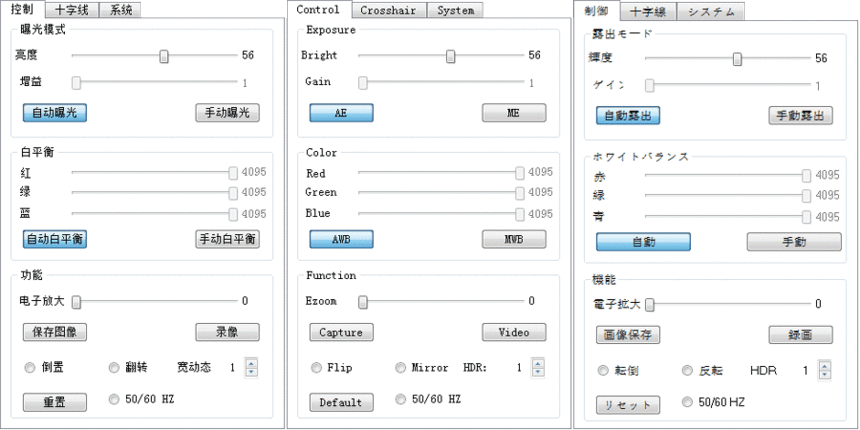This screenshot has width=860, height=430.
Task: Click the Capture button
Action: click(341, 332)
